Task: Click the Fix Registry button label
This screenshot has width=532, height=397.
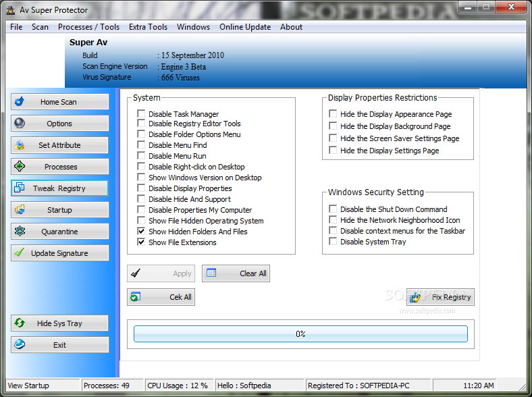Action: point(451,297)
